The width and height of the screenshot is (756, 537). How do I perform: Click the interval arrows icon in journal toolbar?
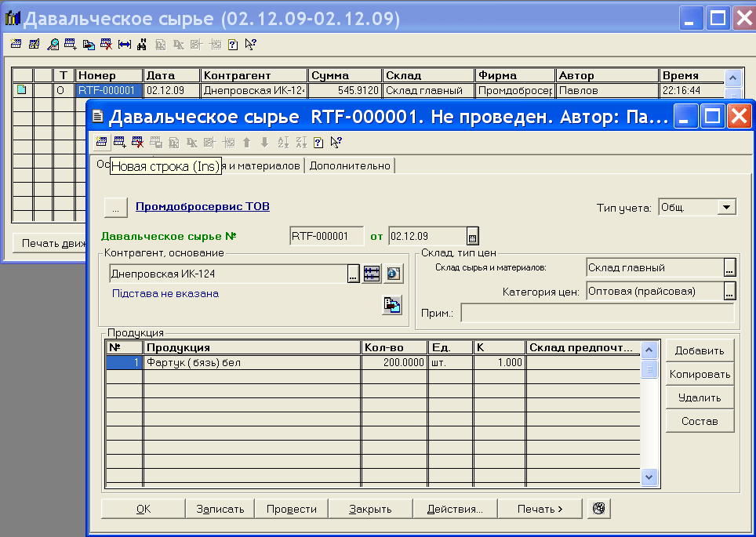point(124,45)
